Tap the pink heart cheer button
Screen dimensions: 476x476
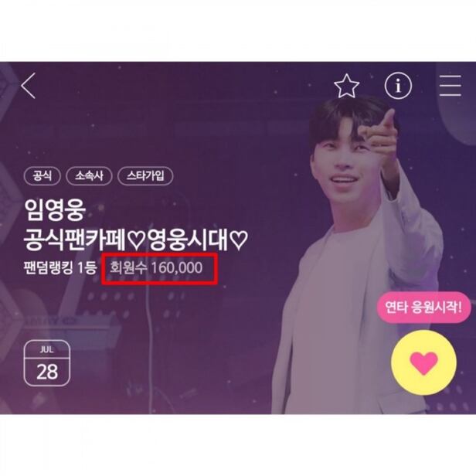[x=423, y=362]
